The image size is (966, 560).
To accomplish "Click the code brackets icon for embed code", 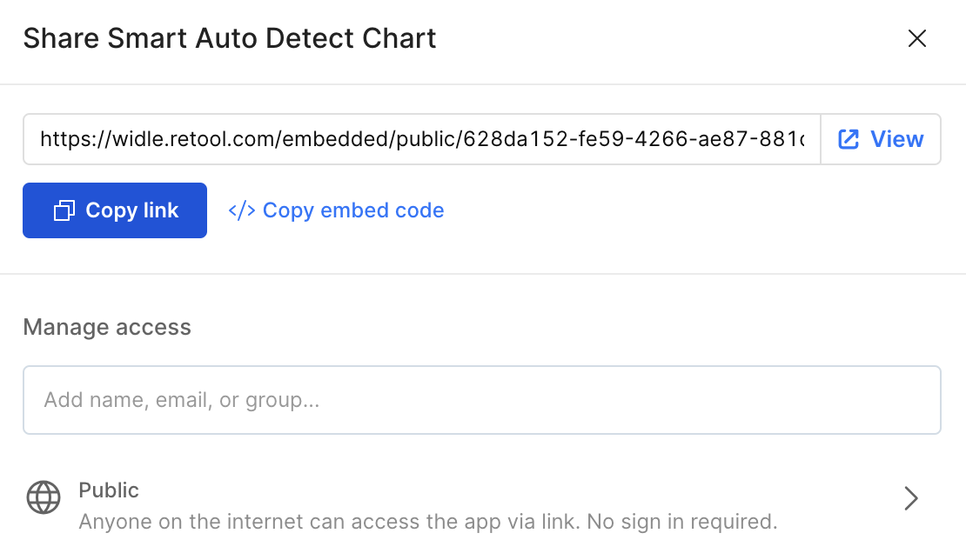I will (x=241, y=210).
